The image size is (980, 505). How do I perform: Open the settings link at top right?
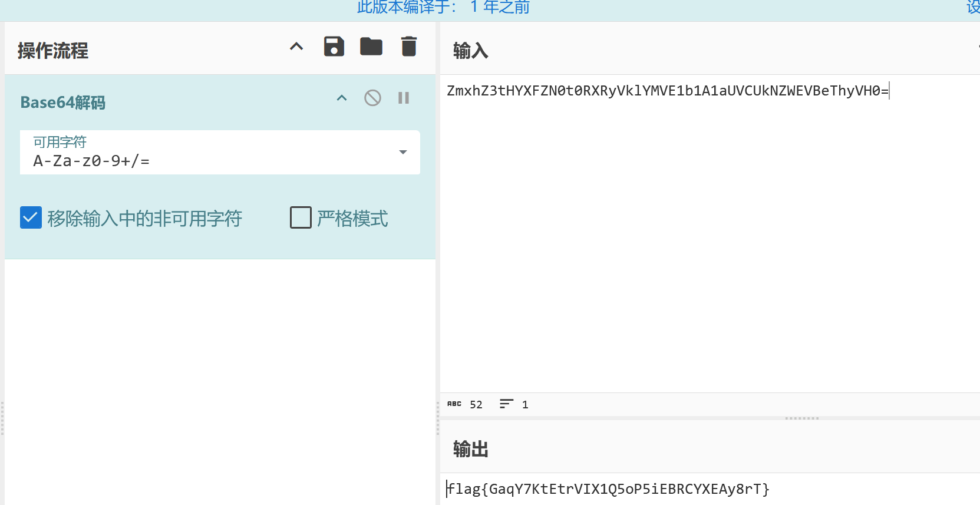972,7
